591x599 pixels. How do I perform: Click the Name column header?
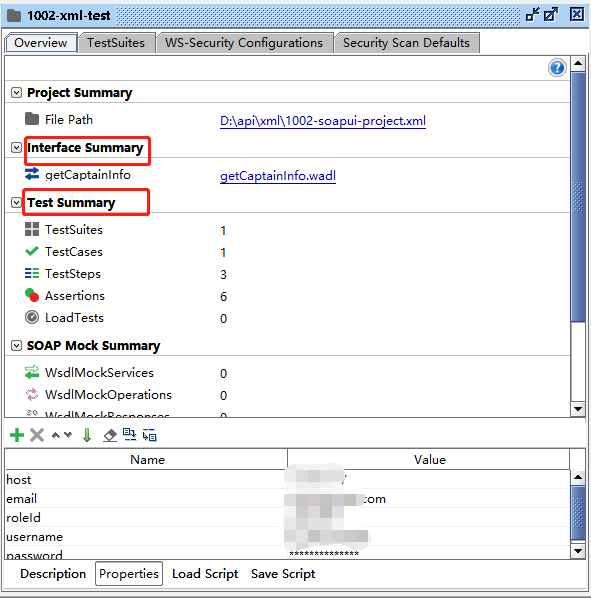click(146, 459)
